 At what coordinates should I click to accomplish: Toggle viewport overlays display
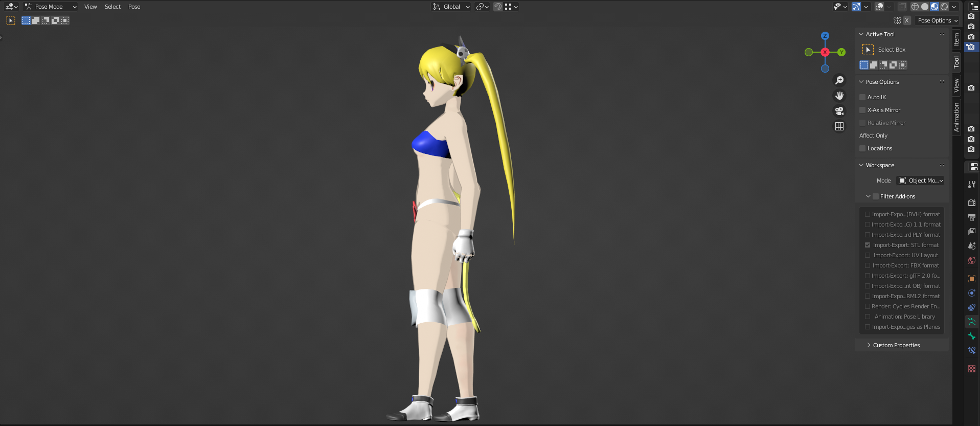click(879, 7)
